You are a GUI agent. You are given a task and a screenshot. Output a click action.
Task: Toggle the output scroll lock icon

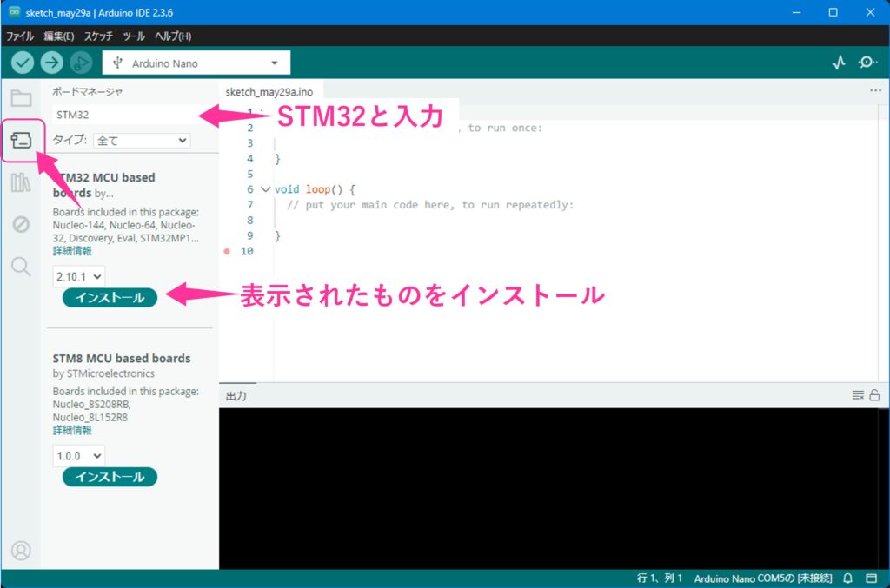pos(874,395)
